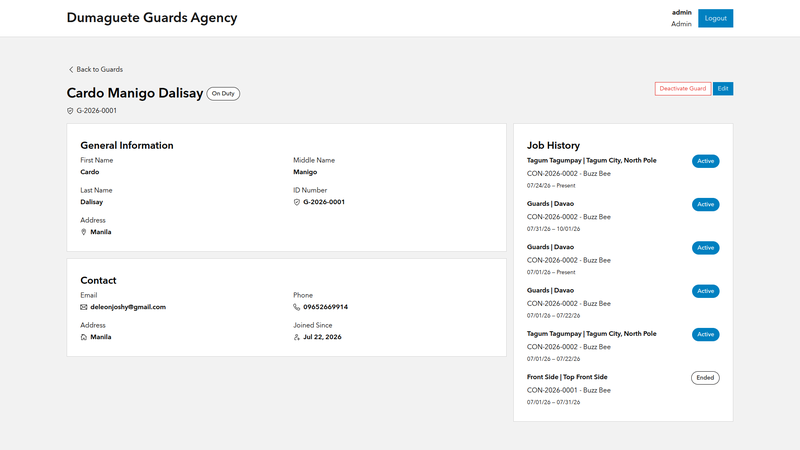Click the shield icon beside G-2026-0001 under name
800x450 pixels.
click(70, 111)
